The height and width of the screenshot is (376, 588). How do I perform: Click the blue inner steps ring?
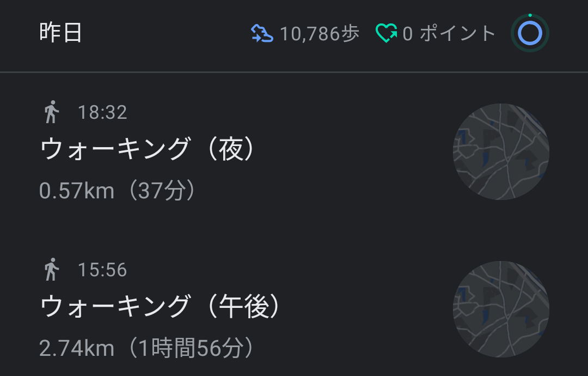click(530, 34)
